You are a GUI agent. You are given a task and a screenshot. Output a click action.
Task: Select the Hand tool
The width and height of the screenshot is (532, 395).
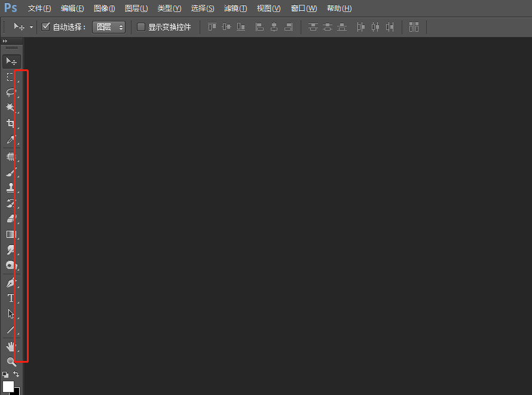pos(11,347)
